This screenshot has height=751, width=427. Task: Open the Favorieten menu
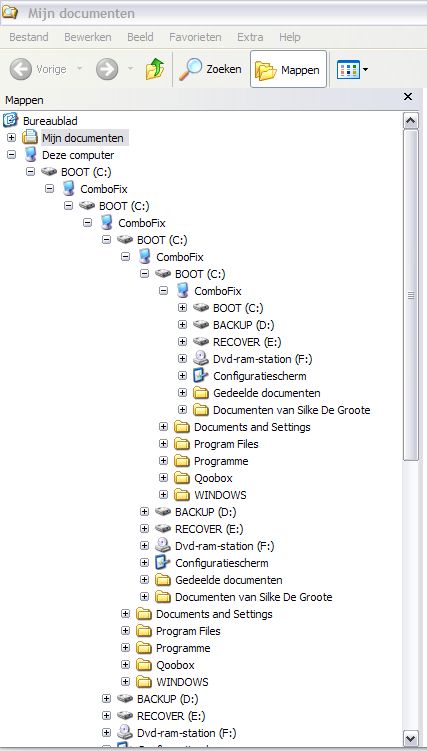[x=195, y=37]
